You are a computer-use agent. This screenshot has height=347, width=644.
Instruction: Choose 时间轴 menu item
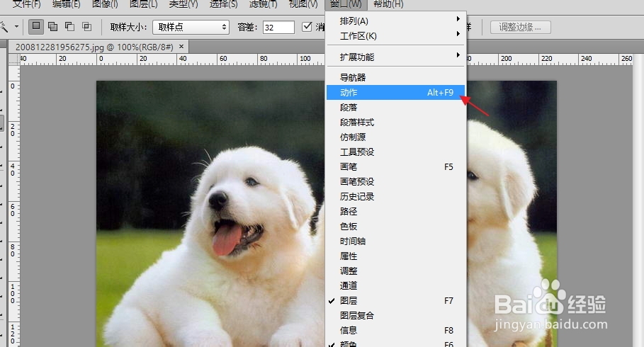[x=395, y=241]
